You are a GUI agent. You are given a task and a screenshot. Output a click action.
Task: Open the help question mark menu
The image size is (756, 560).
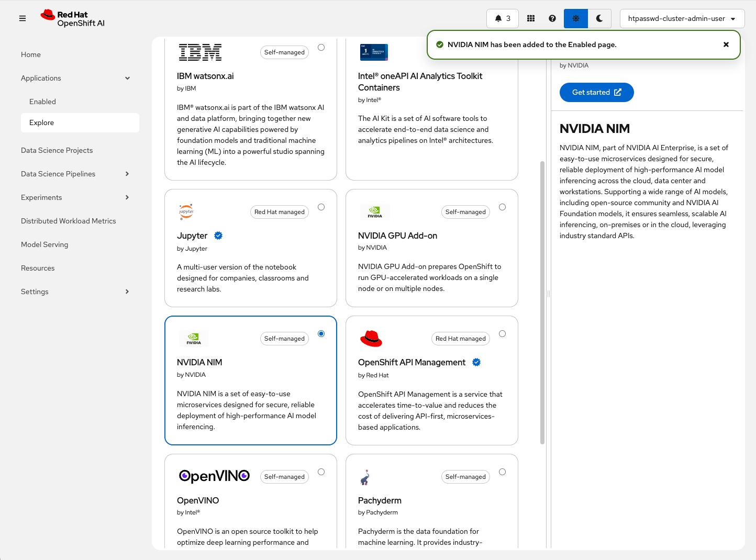click(552, 18)
